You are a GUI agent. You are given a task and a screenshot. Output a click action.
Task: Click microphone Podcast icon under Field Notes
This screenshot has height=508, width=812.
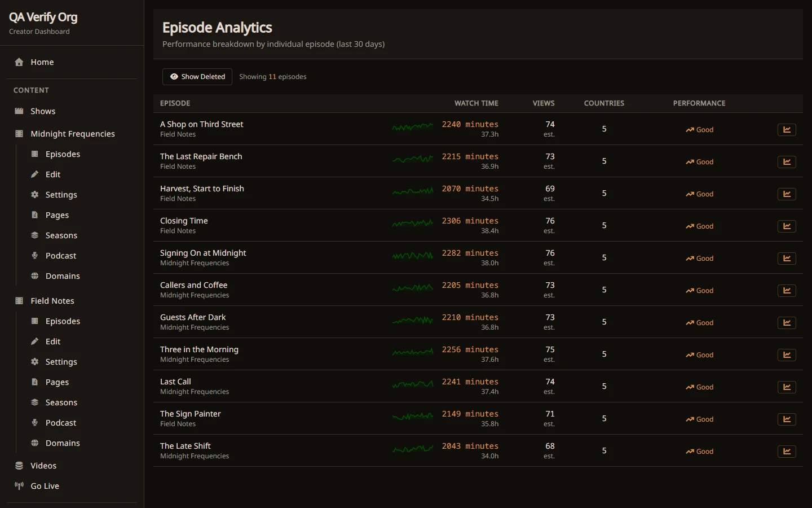34,423
